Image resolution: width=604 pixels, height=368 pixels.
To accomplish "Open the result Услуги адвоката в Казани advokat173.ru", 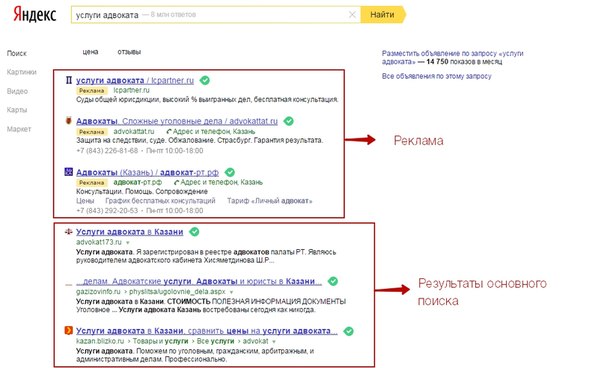I will pos(129,232).
